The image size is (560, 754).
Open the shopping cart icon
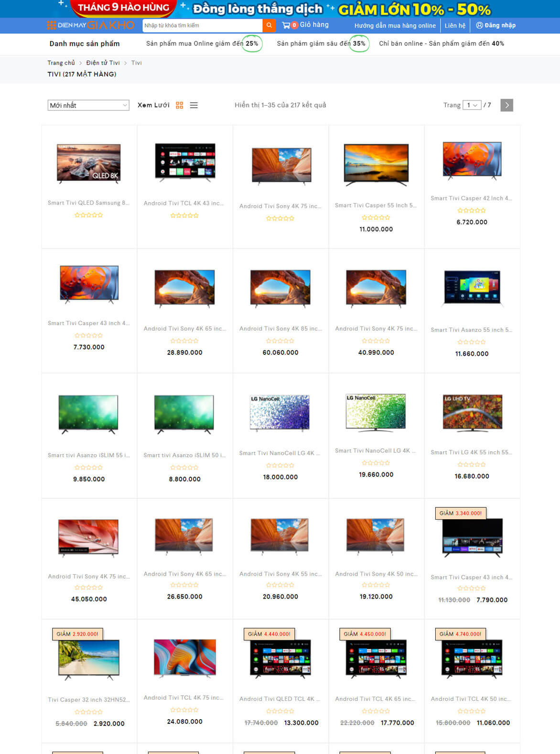pos(286,25)
